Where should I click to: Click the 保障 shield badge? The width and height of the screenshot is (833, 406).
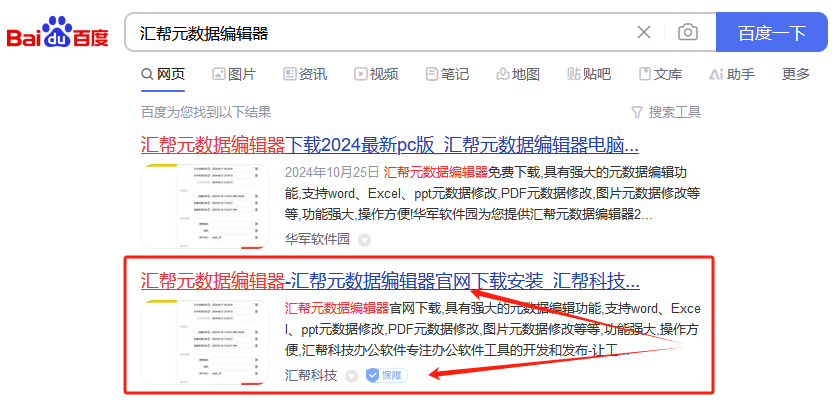click(387, 376)
